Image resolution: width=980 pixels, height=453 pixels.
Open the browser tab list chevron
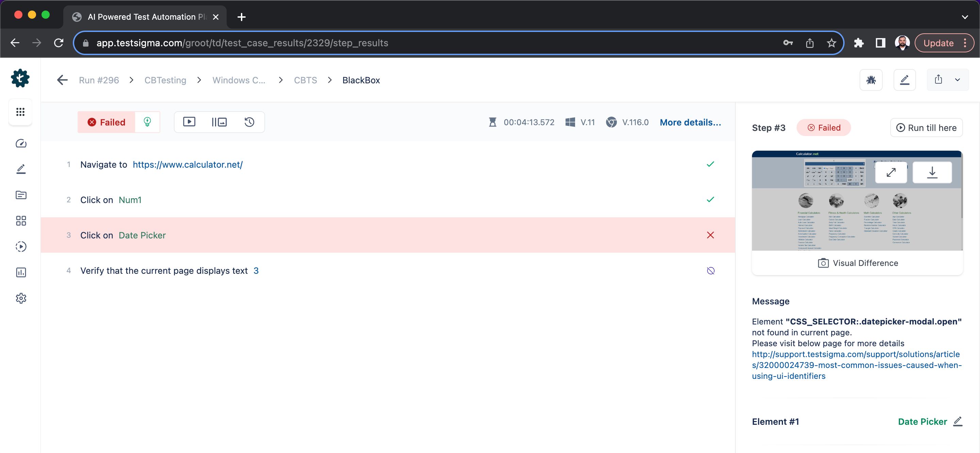[x=964, y=17]
